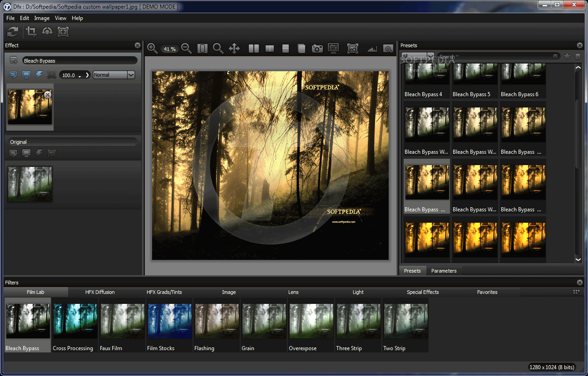The image size is (588, 376).
Task: Open the File menu
Action: coord(10,18)
